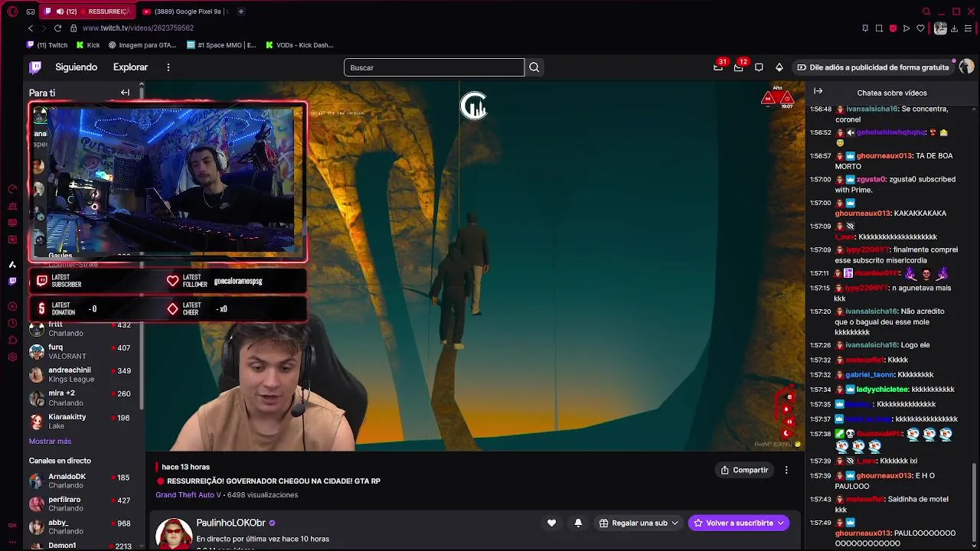This screenshot has height=551, width=980.
Task: Open the Grand Theft Auto V category link
Action: tap(188, 495)
